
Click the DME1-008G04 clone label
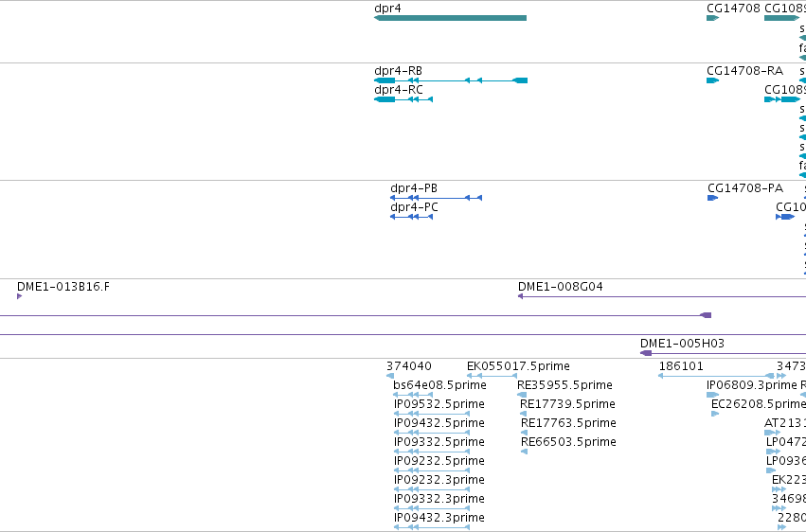pos(561,287)
